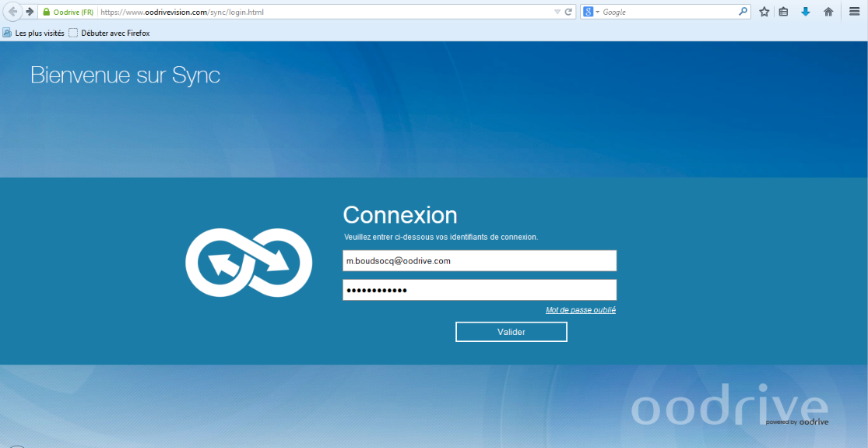Open the Downloads arrow icon
The width and height of the screenshot is (868, 448).
coord(806,12)
